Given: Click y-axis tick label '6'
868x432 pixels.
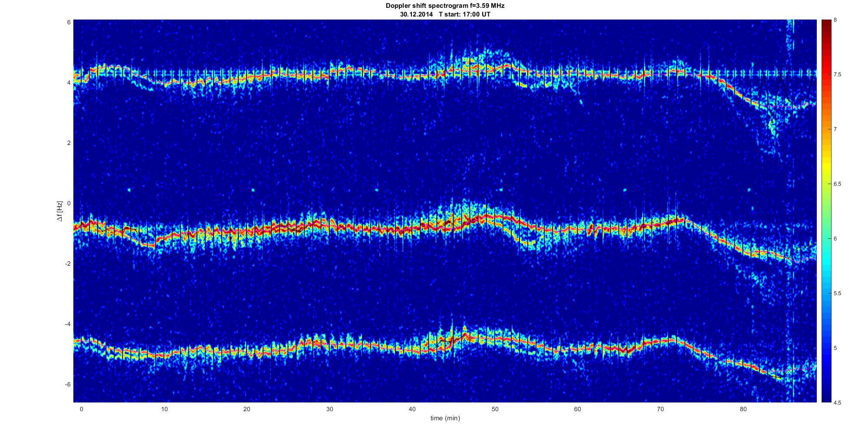Looking at the screenshot, I should click(69, 22).
